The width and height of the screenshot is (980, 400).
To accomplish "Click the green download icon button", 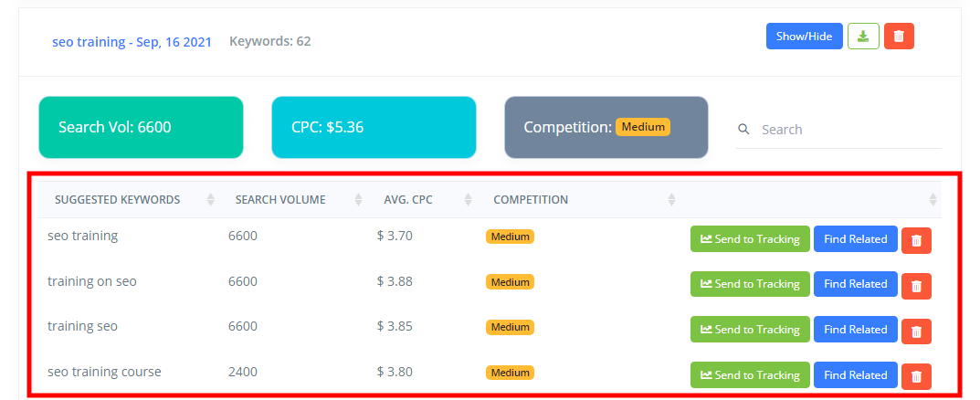I will 863,37.
